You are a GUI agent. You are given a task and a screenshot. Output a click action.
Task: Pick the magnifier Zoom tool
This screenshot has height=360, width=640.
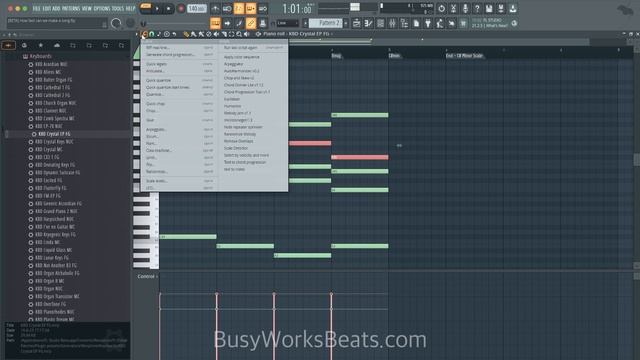[x=239, y=34]
